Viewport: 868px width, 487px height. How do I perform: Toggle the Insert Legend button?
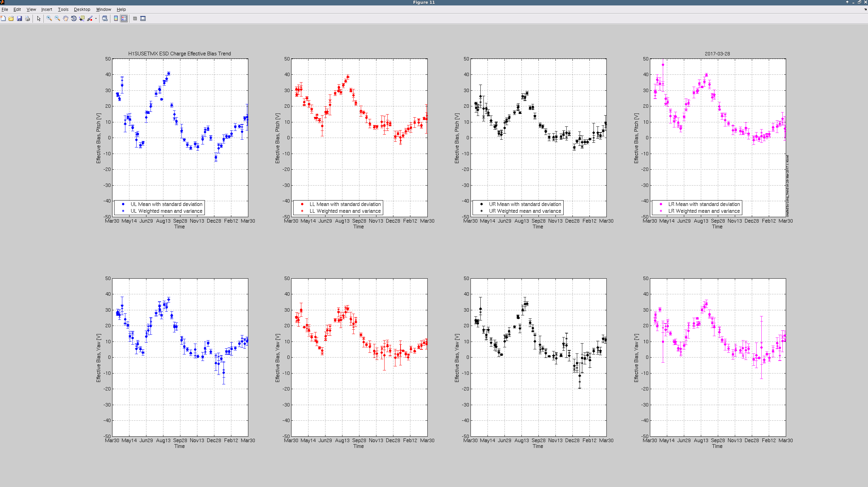(124, 18)
